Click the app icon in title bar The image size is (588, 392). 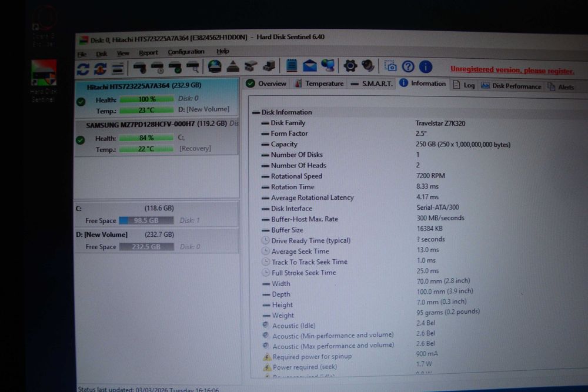point(83,40)
